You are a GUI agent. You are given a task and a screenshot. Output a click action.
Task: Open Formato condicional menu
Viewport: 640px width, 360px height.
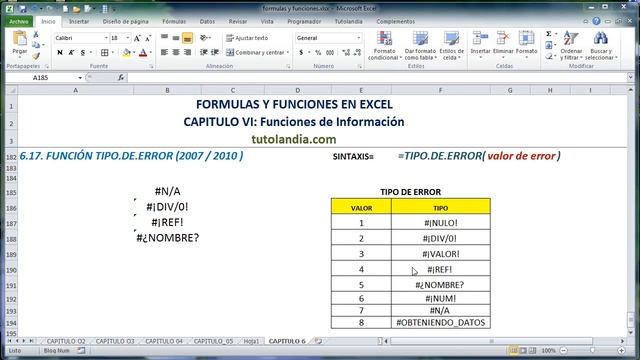pos(384,46)
